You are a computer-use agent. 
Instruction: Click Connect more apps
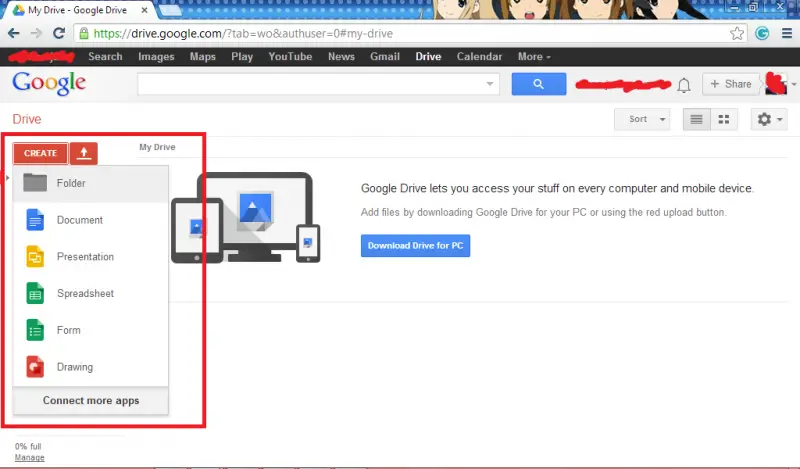pyautogui.click(x=91, y=401)
